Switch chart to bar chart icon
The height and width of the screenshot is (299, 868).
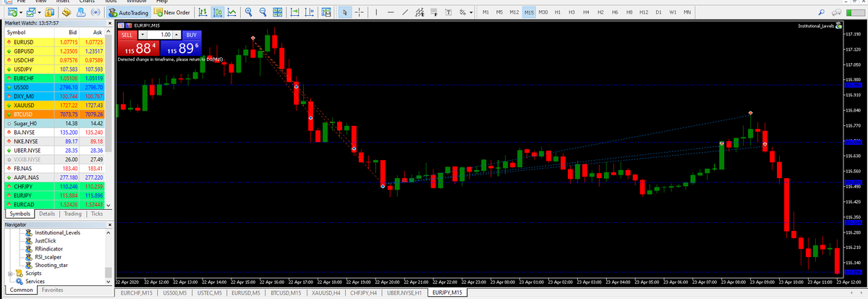[203, 12]
